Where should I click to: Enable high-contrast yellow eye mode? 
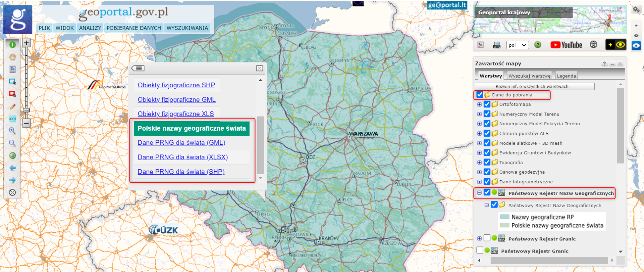[616, 45]
